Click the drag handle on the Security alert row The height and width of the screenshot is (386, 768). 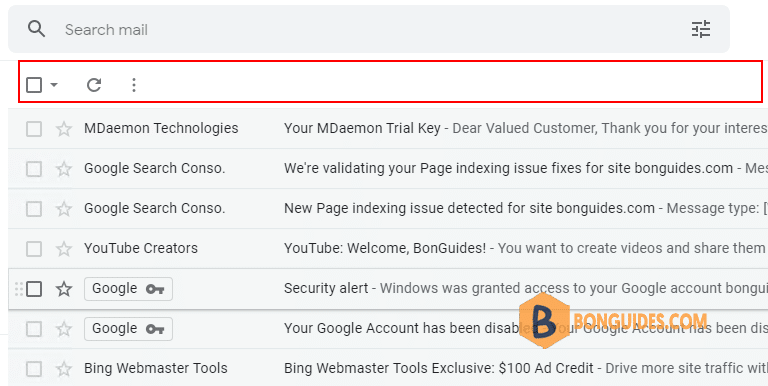19,289
